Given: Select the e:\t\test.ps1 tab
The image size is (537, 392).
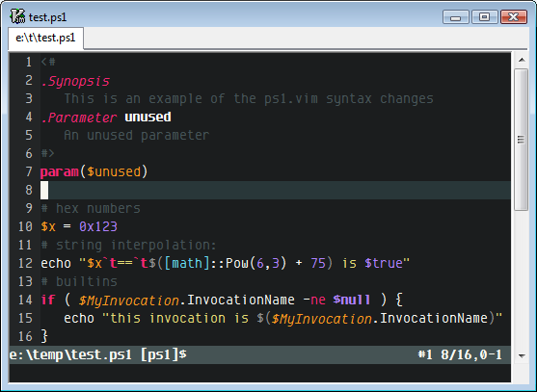Looking at the screenshot, I should (x=45, y=38).
